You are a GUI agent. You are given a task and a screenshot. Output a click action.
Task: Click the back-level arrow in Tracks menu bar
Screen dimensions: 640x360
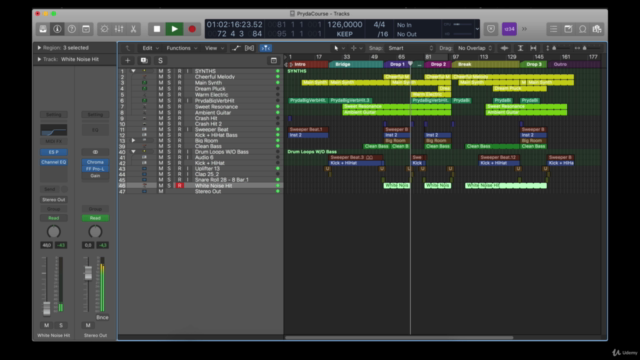128,48
